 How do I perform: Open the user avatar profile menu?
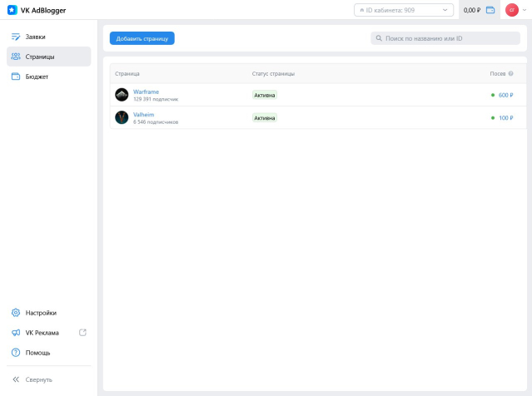pos(512,10)
